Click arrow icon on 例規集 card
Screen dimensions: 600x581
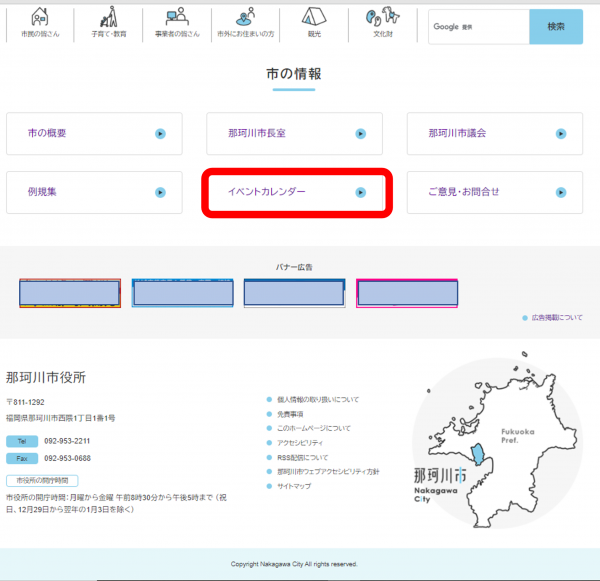[x=160, y=192]
